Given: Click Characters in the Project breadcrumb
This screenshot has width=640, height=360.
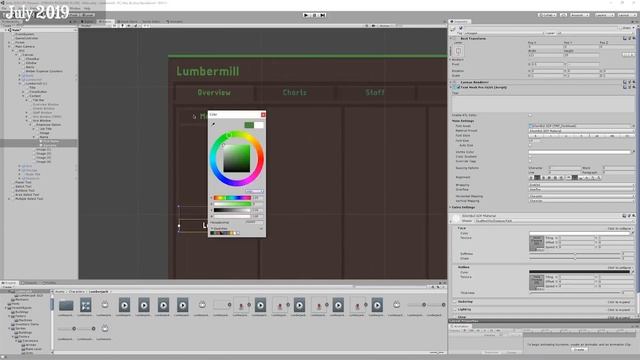Looking at the screenshot, I should point(77,291).
